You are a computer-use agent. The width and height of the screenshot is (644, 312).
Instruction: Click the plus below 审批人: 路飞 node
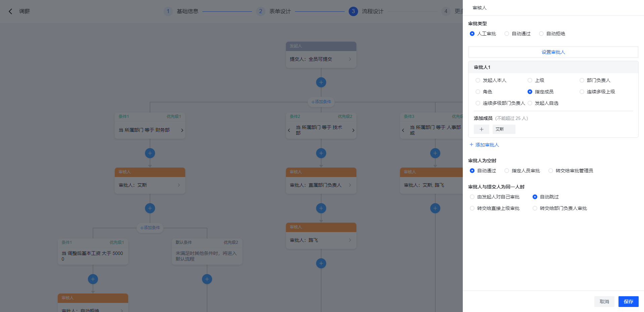tap(321, 263)
